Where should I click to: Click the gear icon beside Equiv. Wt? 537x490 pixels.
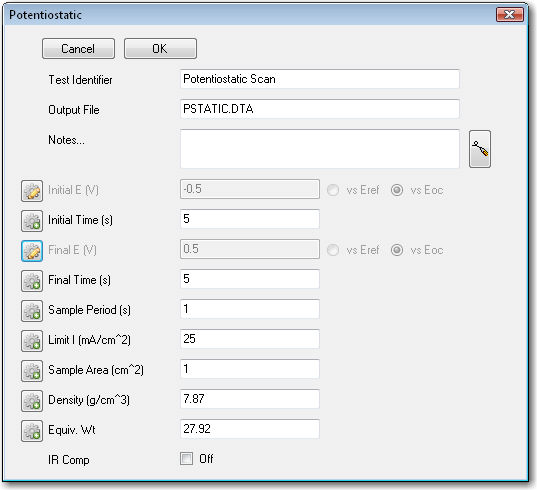32,431
